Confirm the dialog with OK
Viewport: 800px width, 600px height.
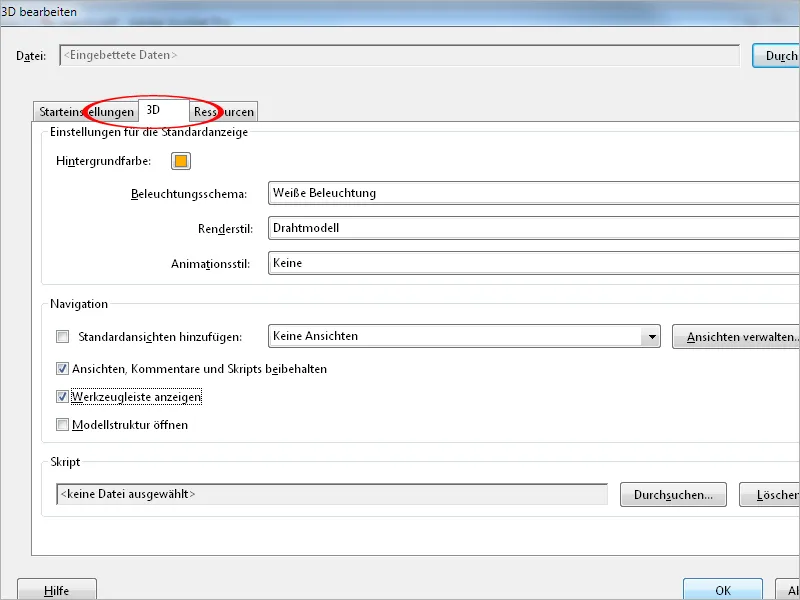pyautogui.click(x=723, y=590)
